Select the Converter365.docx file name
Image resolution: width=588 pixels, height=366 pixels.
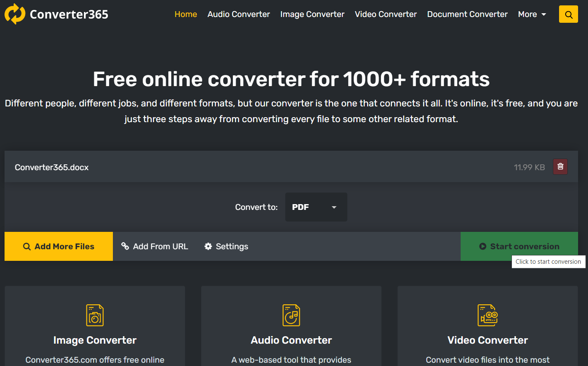(x=52, y=167)
